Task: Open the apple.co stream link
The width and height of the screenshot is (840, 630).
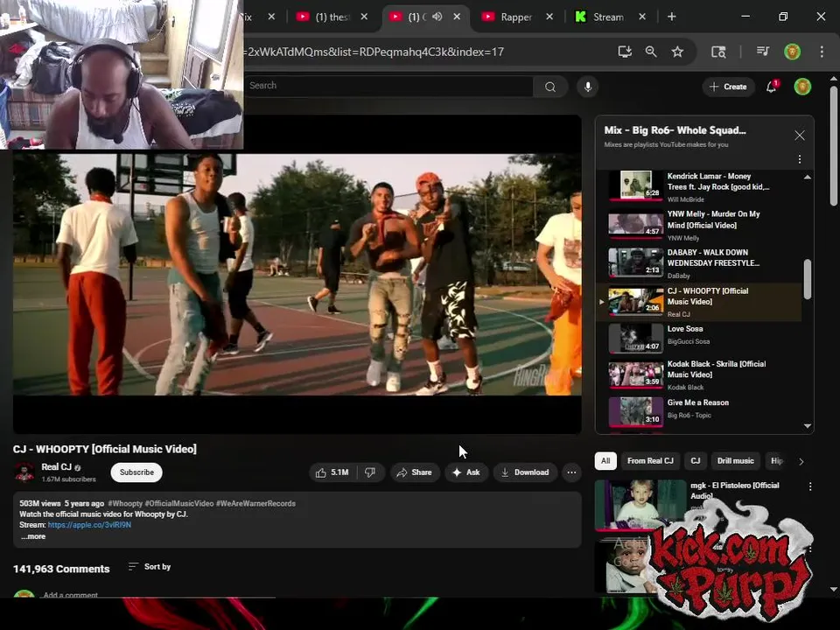Action: click(89, 525)
